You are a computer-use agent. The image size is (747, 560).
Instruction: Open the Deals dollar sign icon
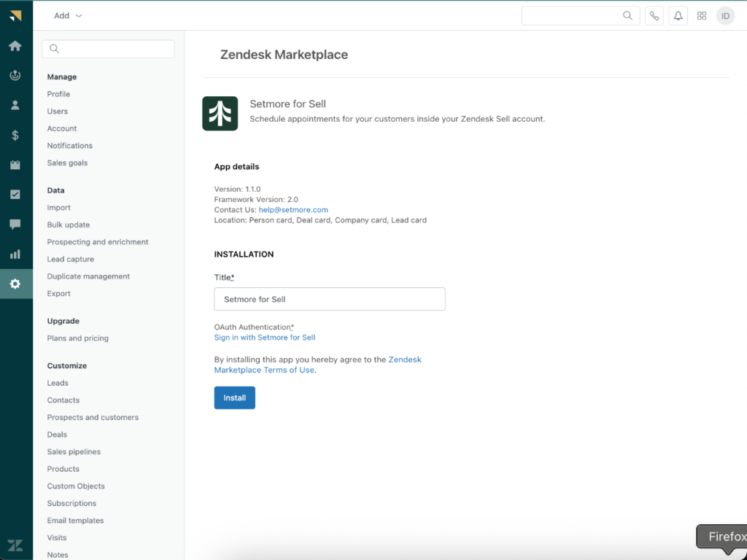click(15, 135)
